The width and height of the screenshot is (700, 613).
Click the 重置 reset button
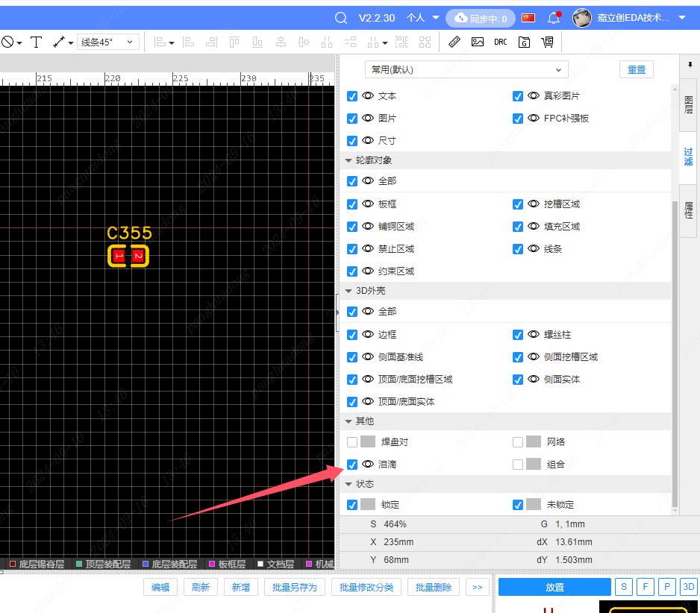click(x=636, y=70)
